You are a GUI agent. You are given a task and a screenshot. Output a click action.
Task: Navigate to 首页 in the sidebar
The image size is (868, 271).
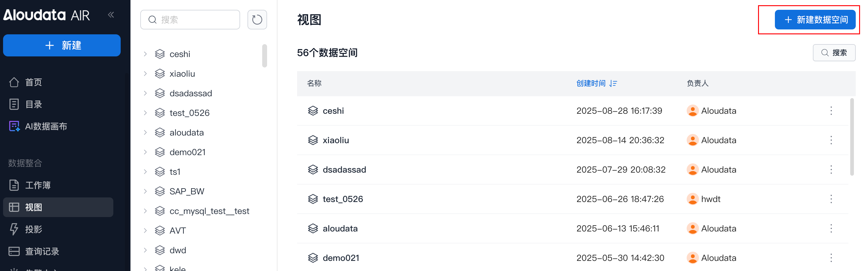pos(33,82)
